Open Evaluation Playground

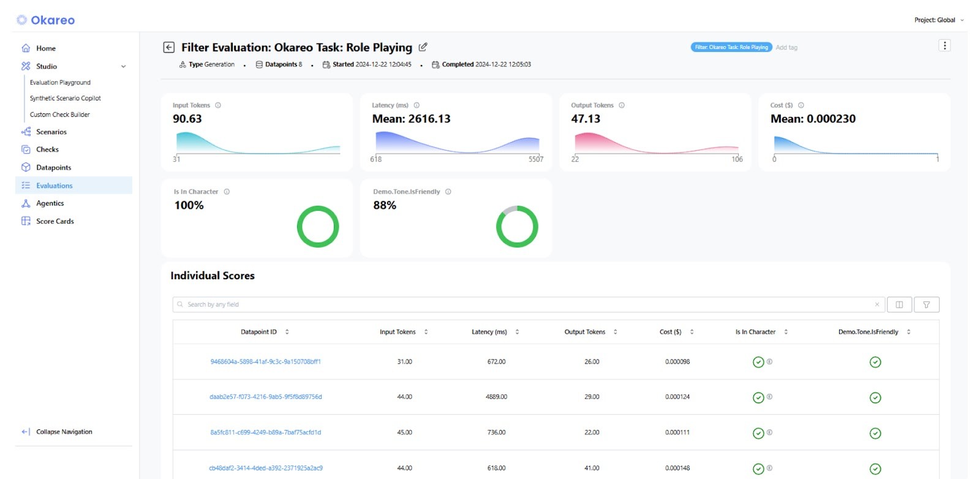point(60,82)
